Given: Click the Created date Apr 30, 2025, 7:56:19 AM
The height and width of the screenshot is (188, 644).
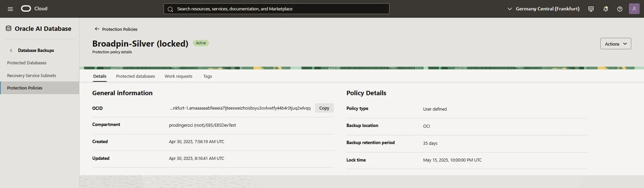Looking at the screenshot, I should point(197,141).
